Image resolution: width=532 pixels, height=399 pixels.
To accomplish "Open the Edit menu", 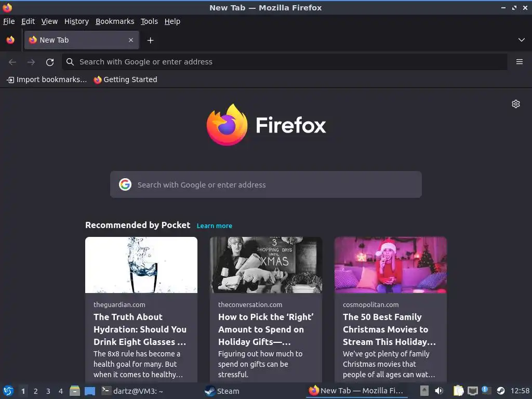I will (x=28, y=21).
